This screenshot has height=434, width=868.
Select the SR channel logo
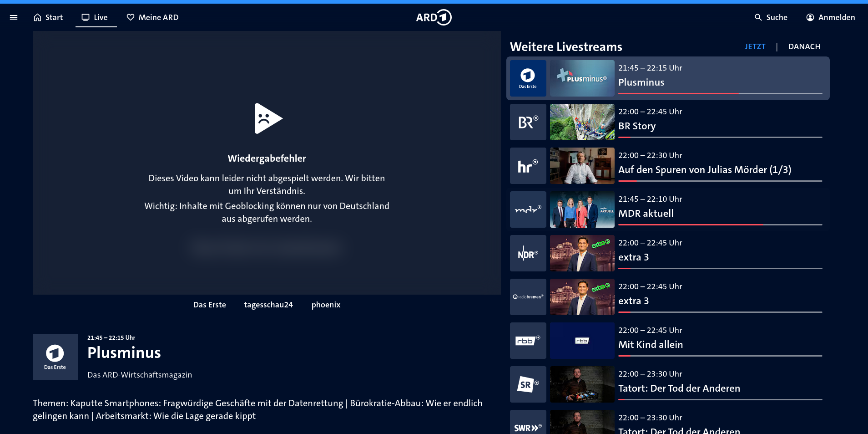pos(528,384)
